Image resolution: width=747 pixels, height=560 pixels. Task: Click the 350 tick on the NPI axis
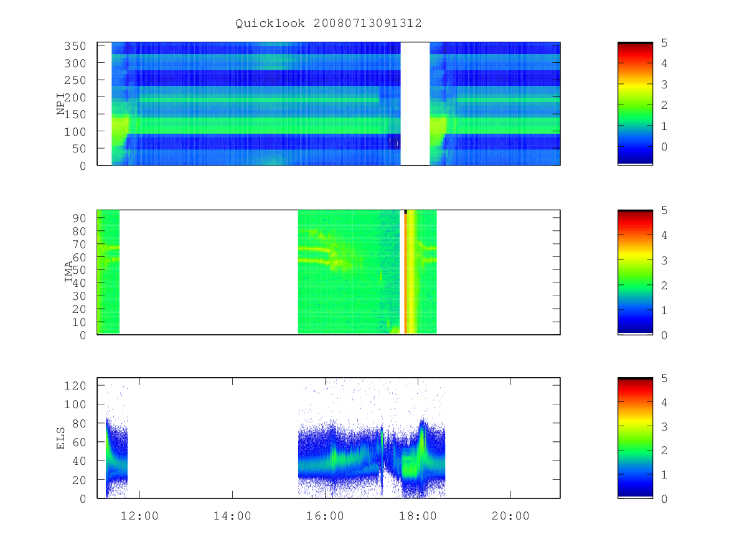[76, 46]
